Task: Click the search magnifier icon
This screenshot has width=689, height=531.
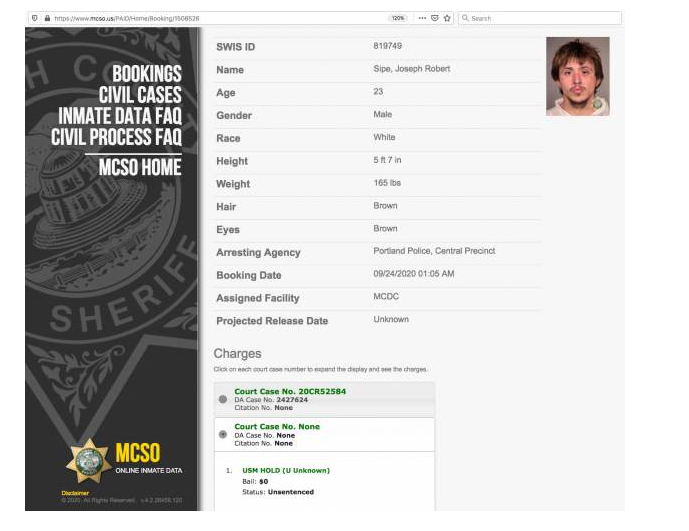Action: click(465, 18)
